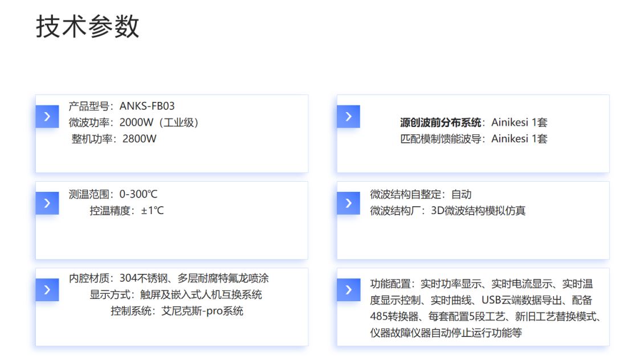Click the 功能配置 paragraph's first line
Screen dimensions: 644x361
click(x=482, y=284)
